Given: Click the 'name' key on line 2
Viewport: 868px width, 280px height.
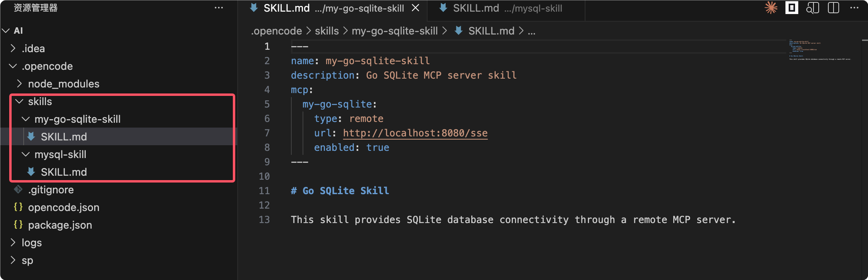Looking at the screenshot, I should click(x=303, y=61).
